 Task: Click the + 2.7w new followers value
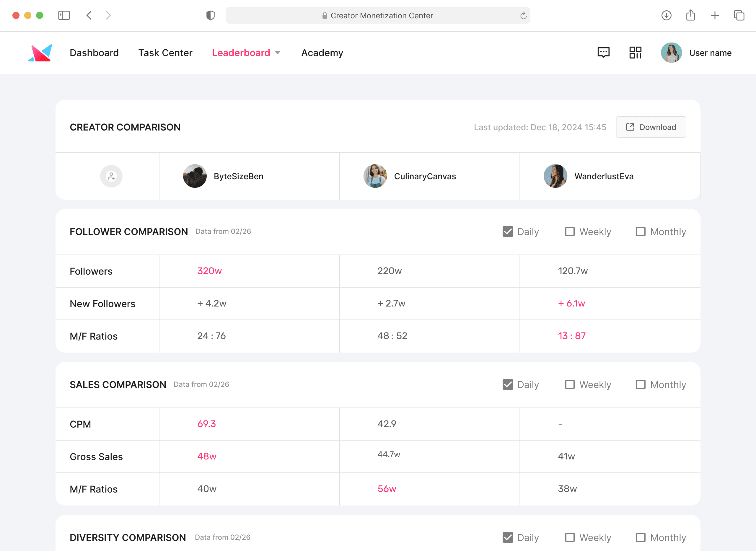pyautogui.click(x=392, y=303)
